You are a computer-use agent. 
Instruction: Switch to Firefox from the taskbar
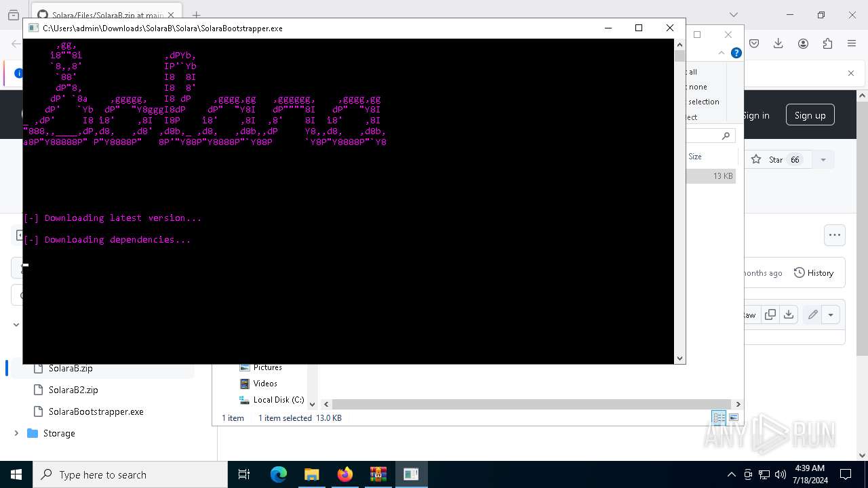pyautogui.click(x=345, y=474)
